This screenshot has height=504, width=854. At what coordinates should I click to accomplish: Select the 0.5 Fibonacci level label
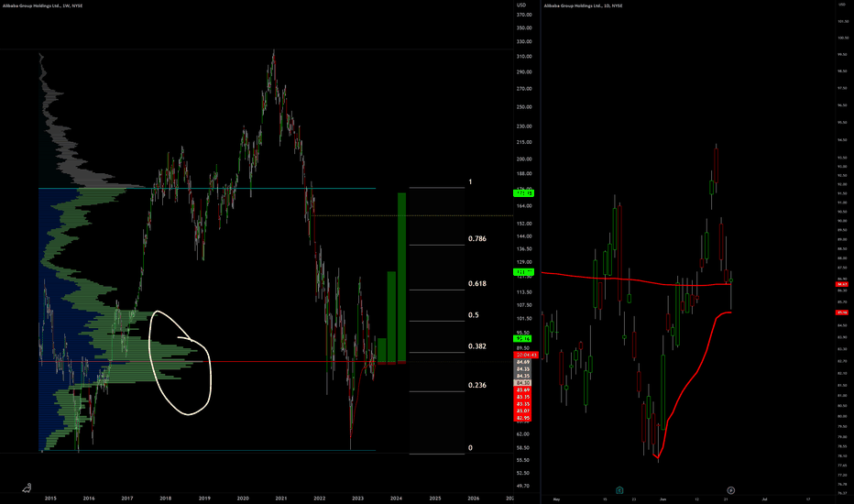[x=474, y=315]
